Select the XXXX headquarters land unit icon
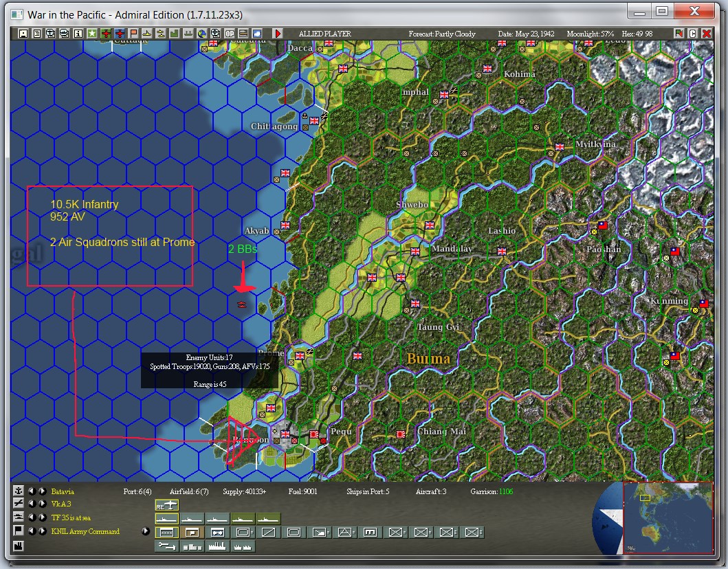728x569 pixels. click(x=166, y=532)
